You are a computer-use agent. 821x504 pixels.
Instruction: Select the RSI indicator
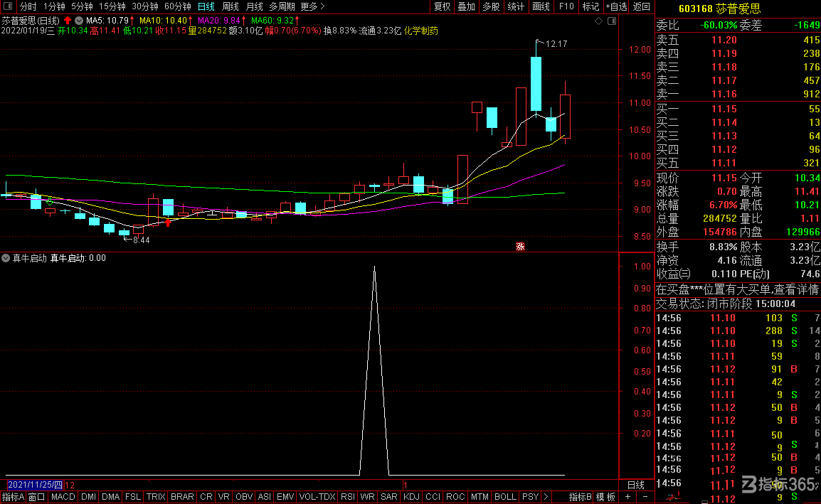(347, 497)
